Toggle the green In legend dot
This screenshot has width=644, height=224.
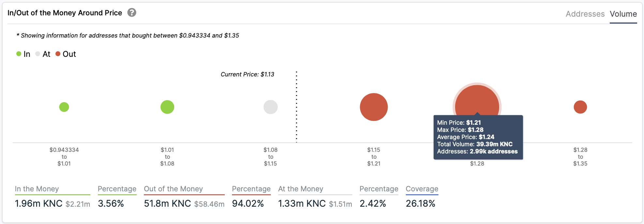pos(19,54)
